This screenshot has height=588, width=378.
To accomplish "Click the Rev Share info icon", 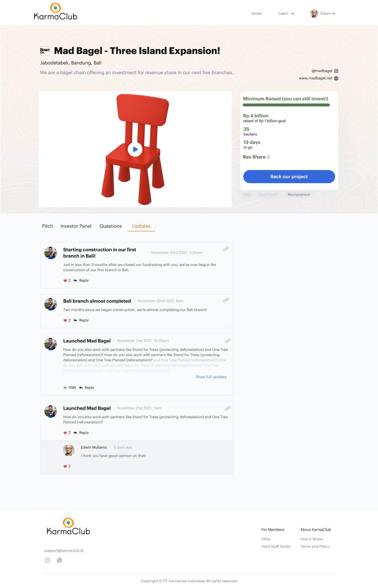I will point(268,157).
